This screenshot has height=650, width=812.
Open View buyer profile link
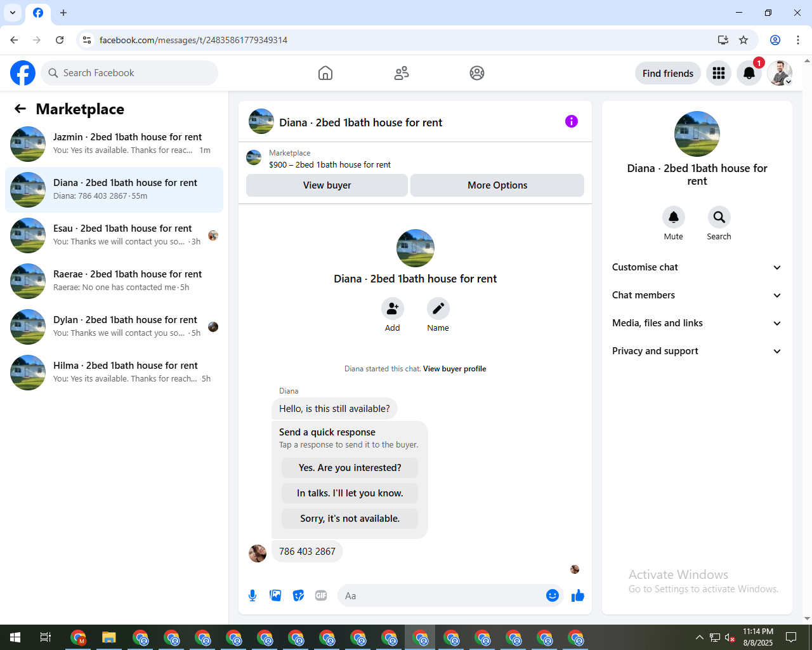455,369
